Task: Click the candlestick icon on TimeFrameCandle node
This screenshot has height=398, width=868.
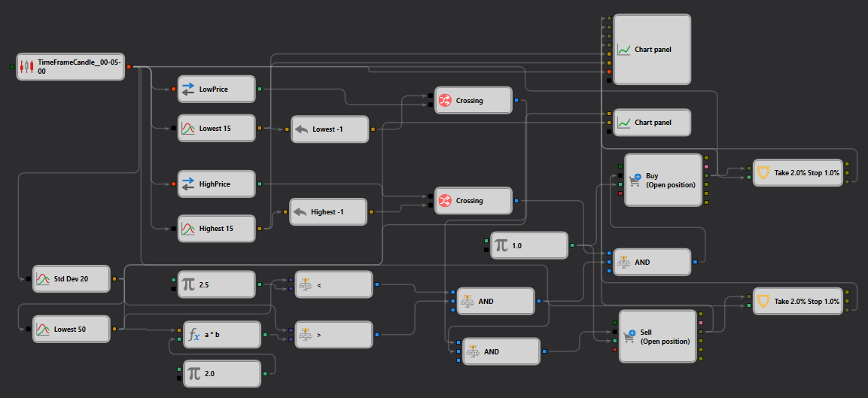Action: coord(27,67)
